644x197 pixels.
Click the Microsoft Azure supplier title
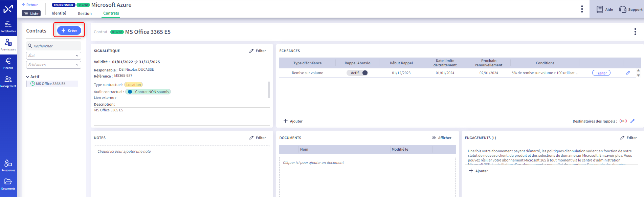click(111, 5)
